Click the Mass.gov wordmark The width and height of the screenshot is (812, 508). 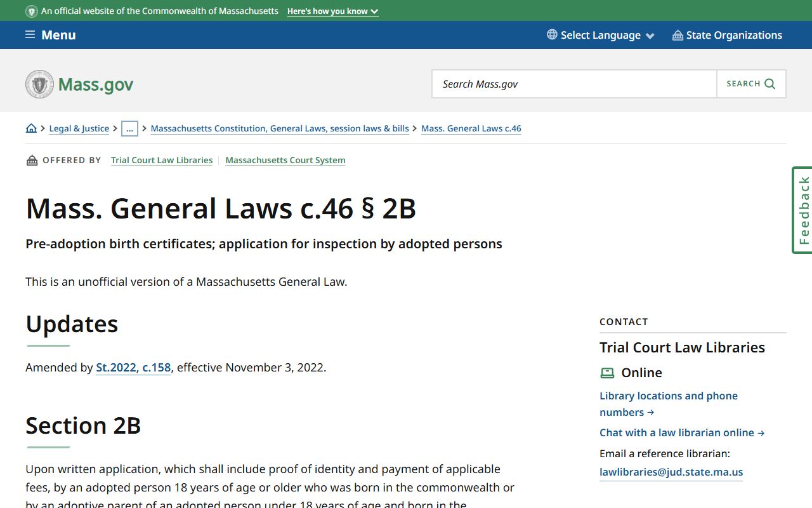(x=96, y=84)
